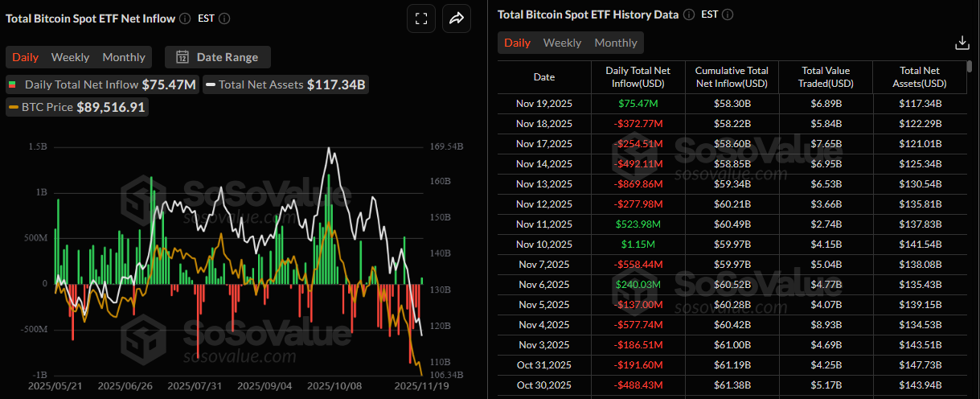Select Weekly tab in history data table
The width and height of the screenshot is (980, 399).
(x=562, y=43)
